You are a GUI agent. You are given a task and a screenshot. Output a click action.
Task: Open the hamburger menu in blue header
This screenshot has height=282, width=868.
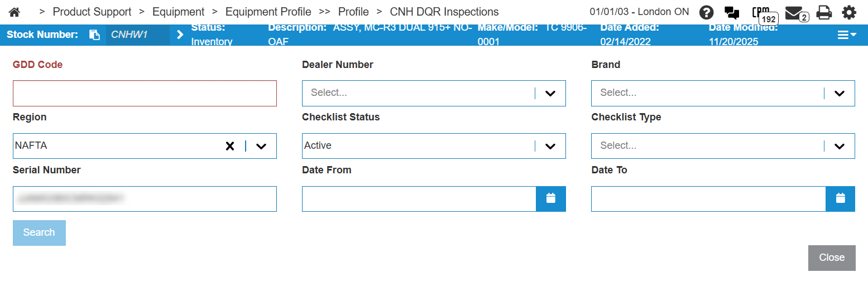846,35
